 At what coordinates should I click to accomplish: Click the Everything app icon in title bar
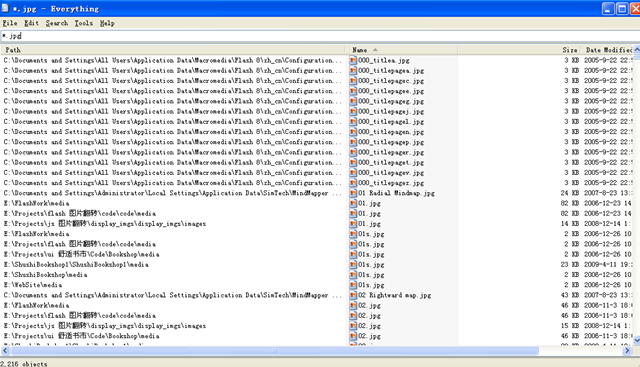coord(5,8)
